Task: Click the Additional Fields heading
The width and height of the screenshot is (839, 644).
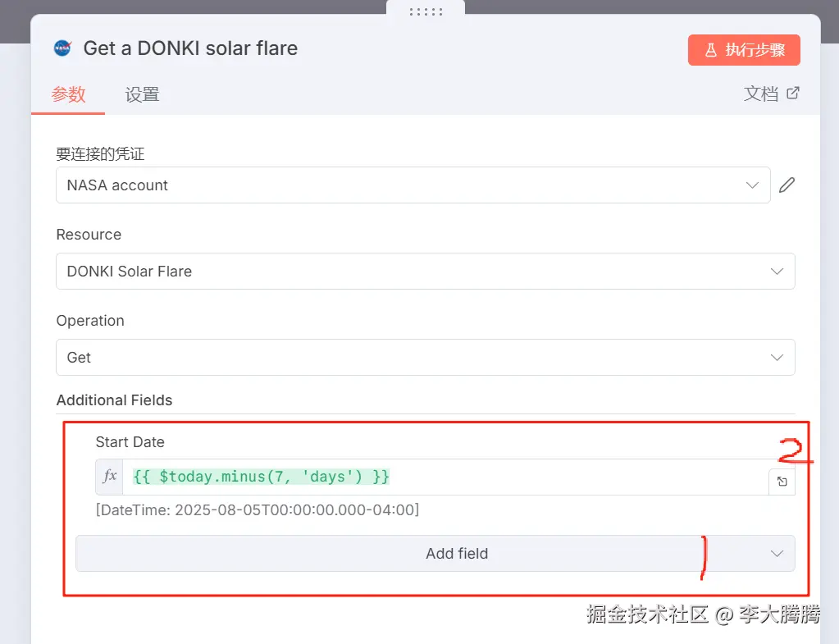Action: click(x=115, y=400)
